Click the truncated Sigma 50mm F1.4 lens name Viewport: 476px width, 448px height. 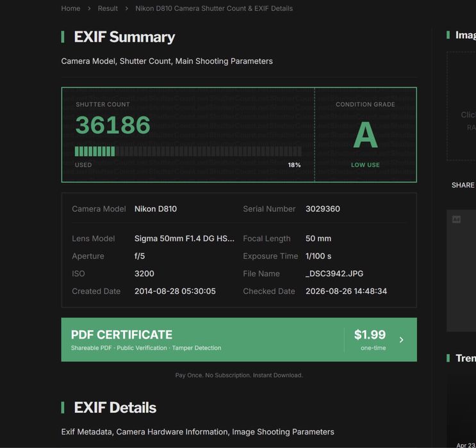(185, 239)
